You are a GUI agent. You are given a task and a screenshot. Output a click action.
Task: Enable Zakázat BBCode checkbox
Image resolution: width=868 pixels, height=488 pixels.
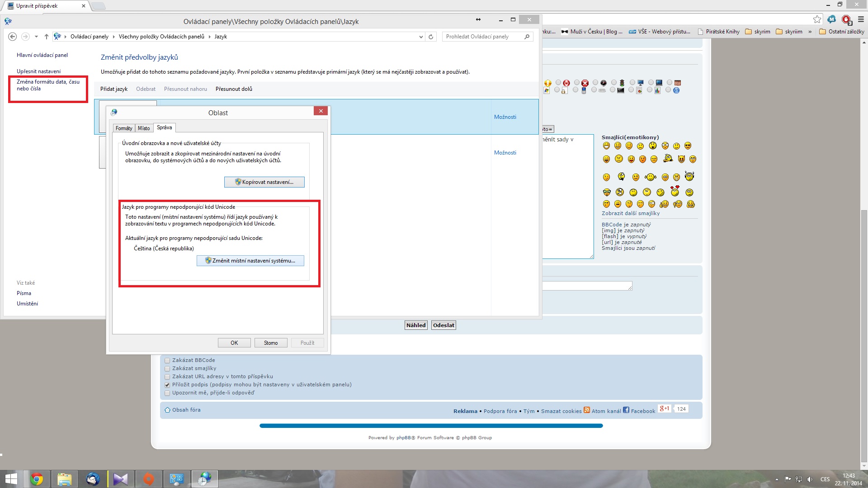click(x=167, y=361)
